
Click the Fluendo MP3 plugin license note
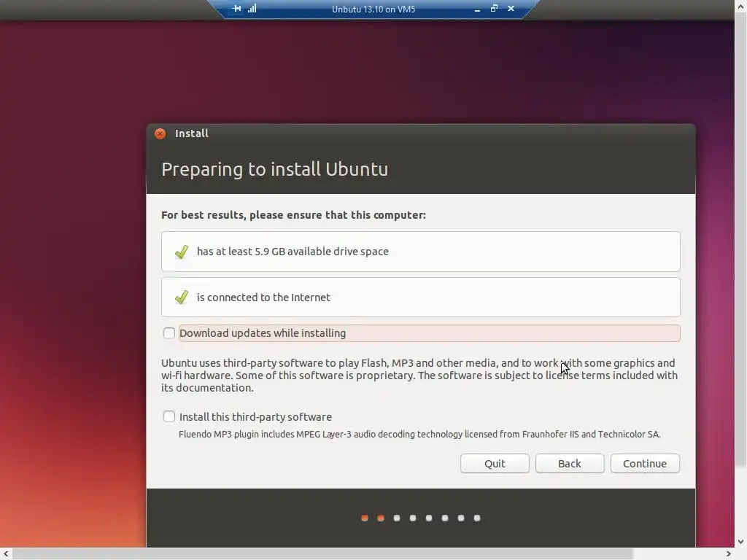click(x=419, y=435)
